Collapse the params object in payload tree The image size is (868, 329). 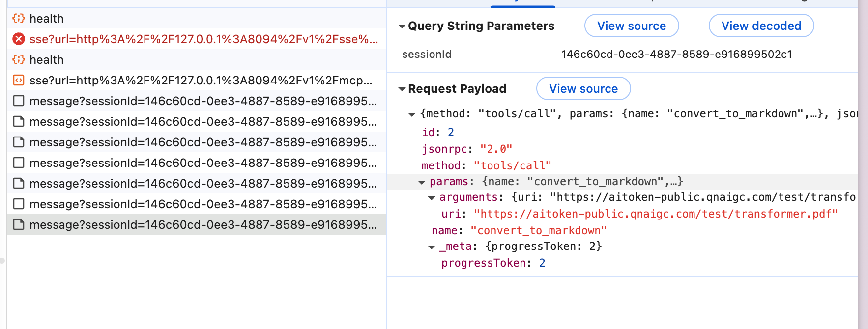tap(422, 182)
